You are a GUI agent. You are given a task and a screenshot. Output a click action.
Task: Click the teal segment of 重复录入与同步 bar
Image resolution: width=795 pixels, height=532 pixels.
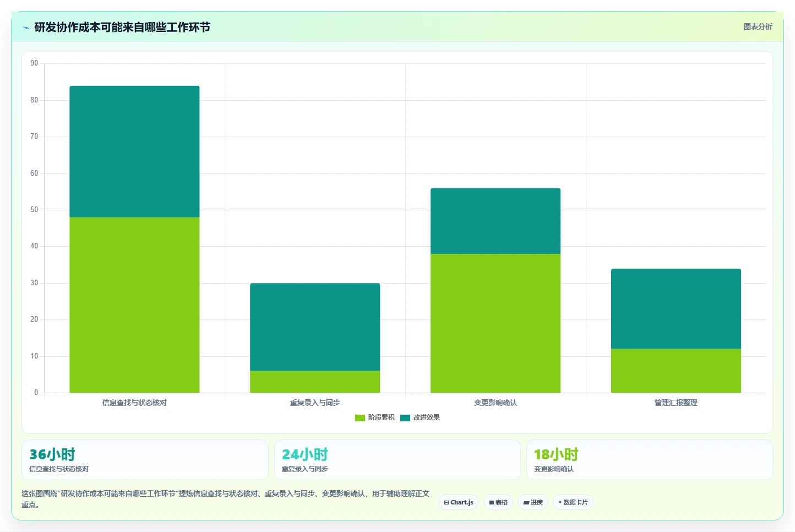315,327
